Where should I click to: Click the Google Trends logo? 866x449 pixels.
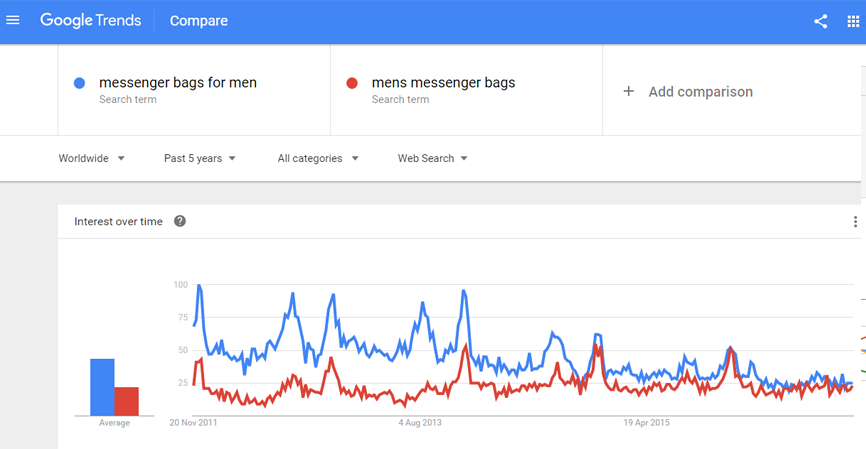(91, 20)
